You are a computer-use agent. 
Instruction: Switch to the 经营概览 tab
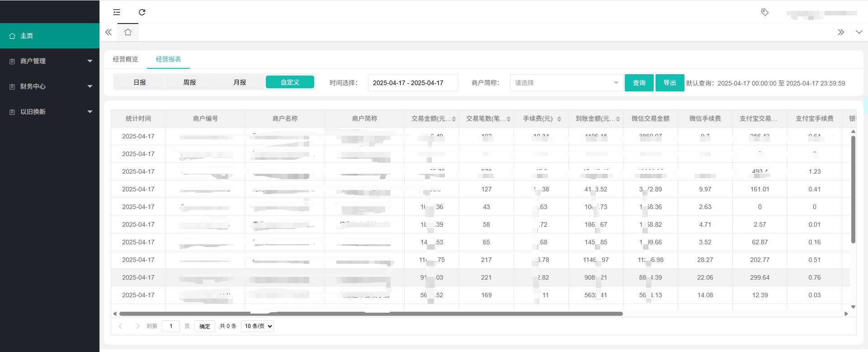coord(125,59)
